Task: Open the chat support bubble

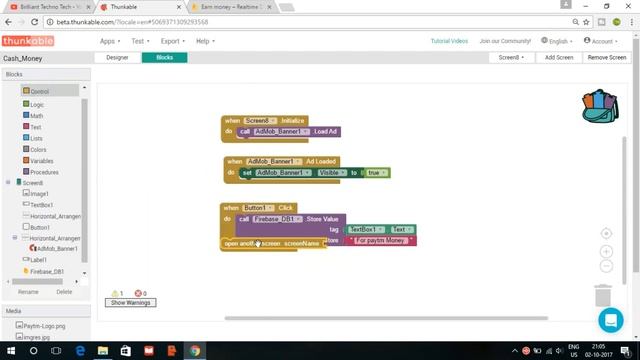Action: (x=611, y=320)
